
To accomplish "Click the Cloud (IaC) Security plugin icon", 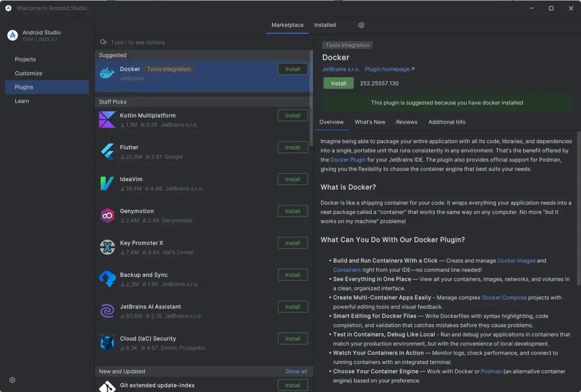I will point(107,343).
